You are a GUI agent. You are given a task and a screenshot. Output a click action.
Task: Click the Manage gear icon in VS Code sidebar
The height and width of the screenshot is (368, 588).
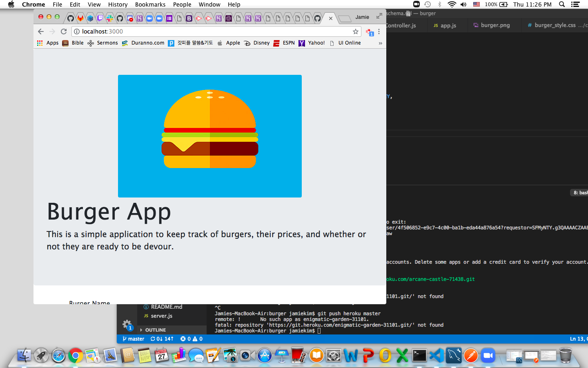[127, 323]
